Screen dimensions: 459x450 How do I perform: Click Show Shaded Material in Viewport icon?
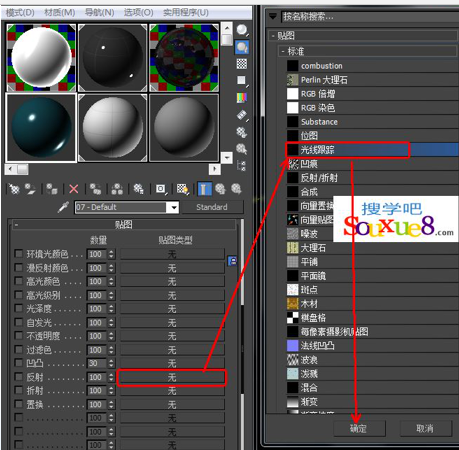pos(183,189)
